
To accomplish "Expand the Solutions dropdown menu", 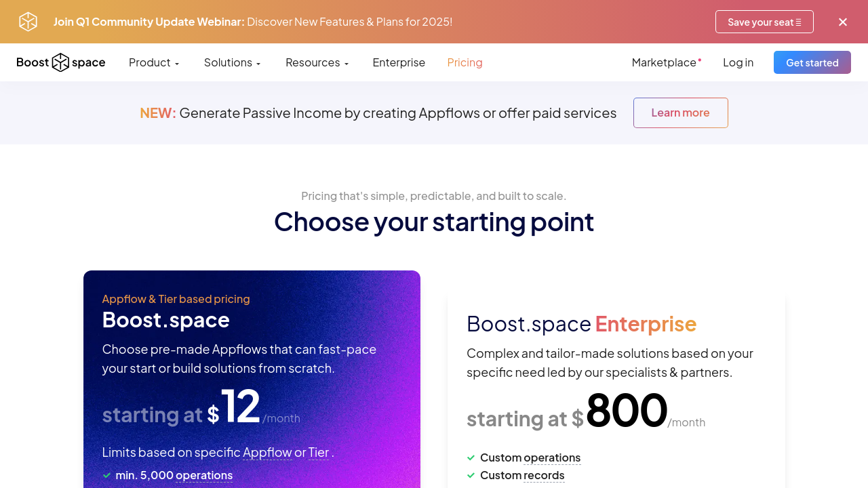I will point(232,62).
